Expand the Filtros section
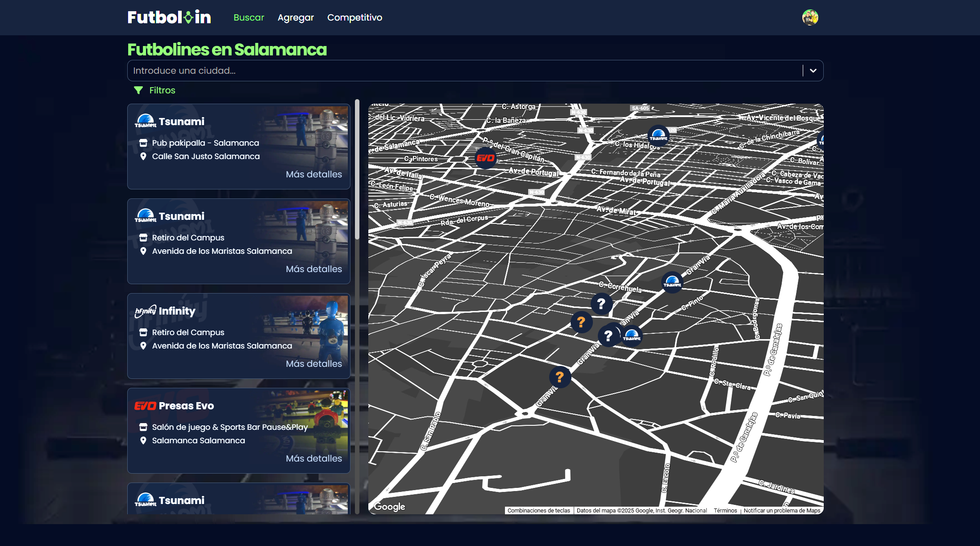This screenshot has width=980, height=546. point(154,90)
